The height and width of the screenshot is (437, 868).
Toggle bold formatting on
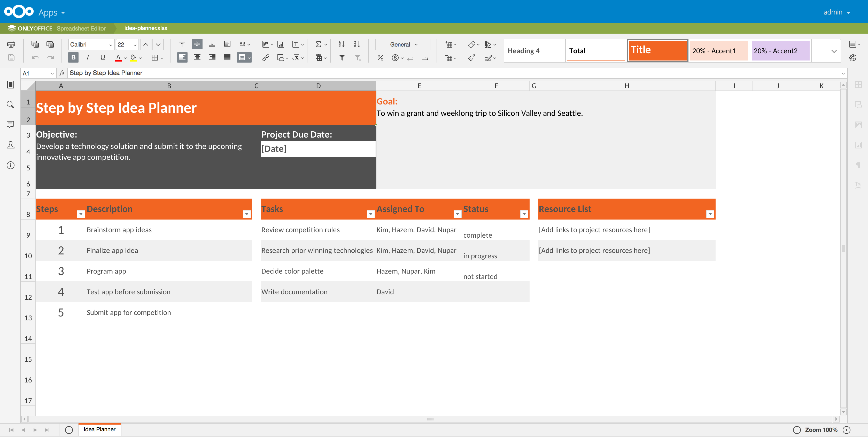point(73,57)
